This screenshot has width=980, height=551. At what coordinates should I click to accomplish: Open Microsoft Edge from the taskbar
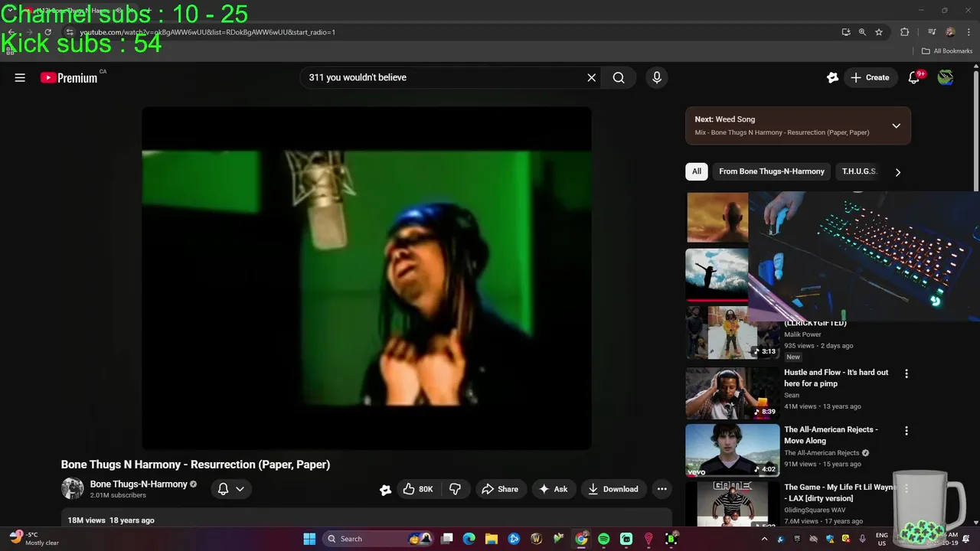coord(469,539)
